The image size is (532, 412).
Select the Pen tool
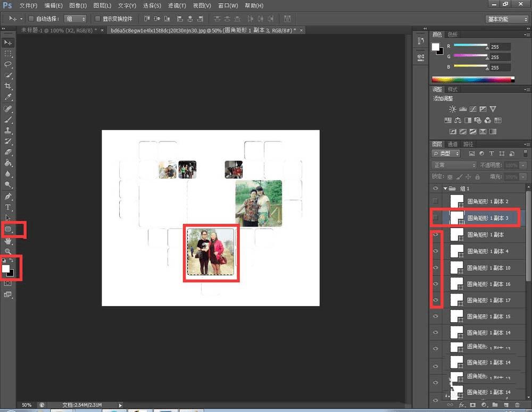tap(8, 196)
